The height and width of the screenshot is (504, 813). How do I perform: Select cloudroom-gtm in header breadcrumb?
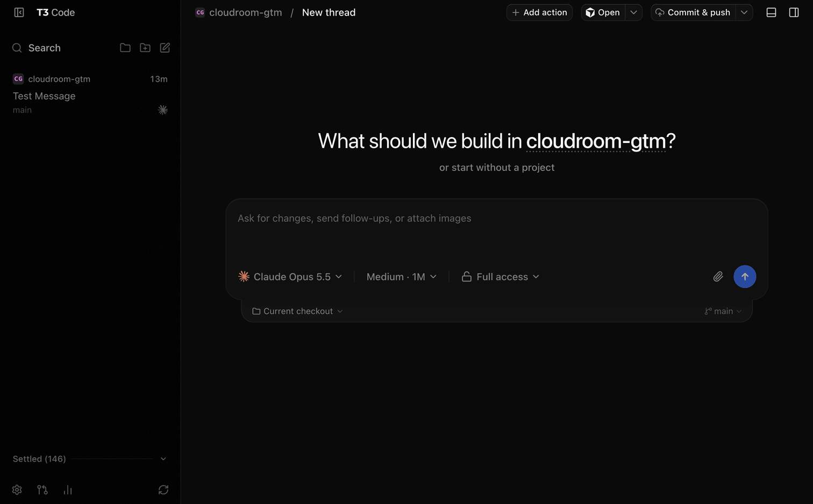click(x=245, y=12)
